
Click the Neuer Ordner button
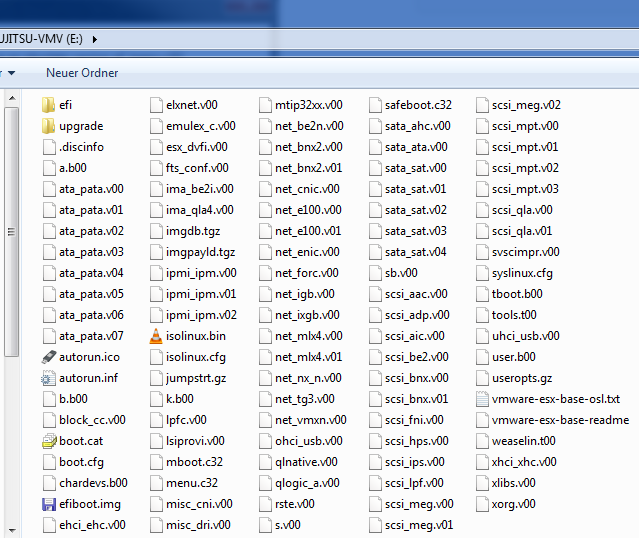[x=82, y=73]
